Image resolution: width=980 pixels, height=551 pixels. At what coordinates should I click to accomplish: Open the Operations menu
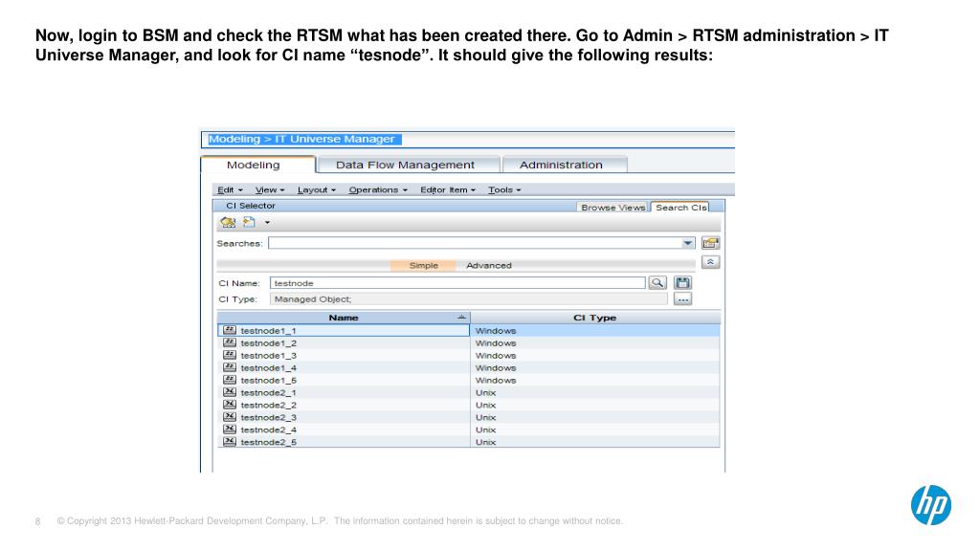tap(377, 189)
